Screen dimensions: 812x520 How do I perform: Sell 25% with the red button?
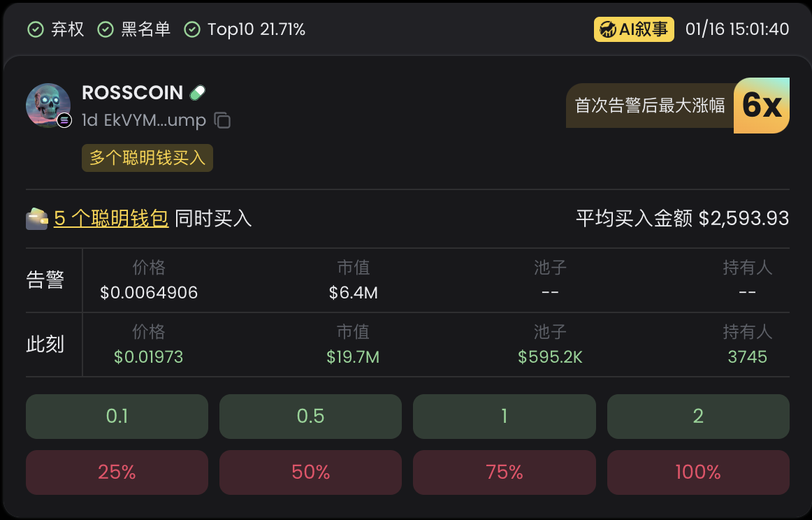117,472
